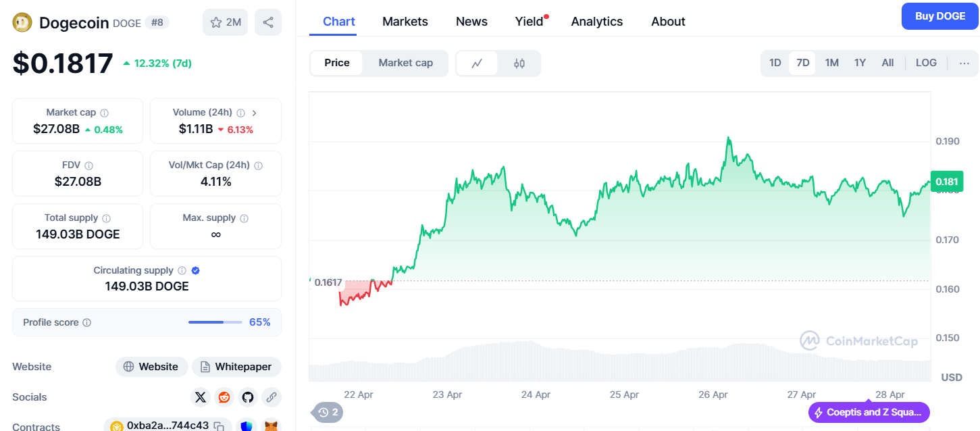Select the $0.1817 price text
This screenshot has width=980, height=431.
pos(63,64)
